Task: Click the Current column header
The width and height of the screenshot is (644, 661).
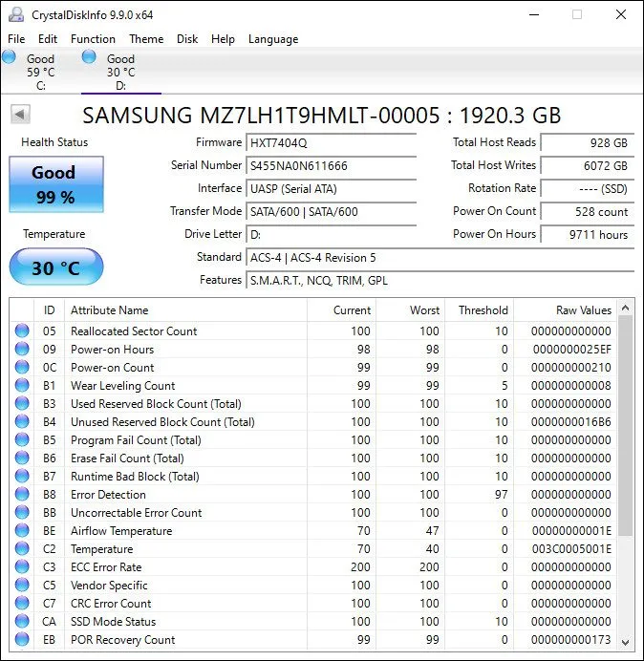Action: (341, 310)
